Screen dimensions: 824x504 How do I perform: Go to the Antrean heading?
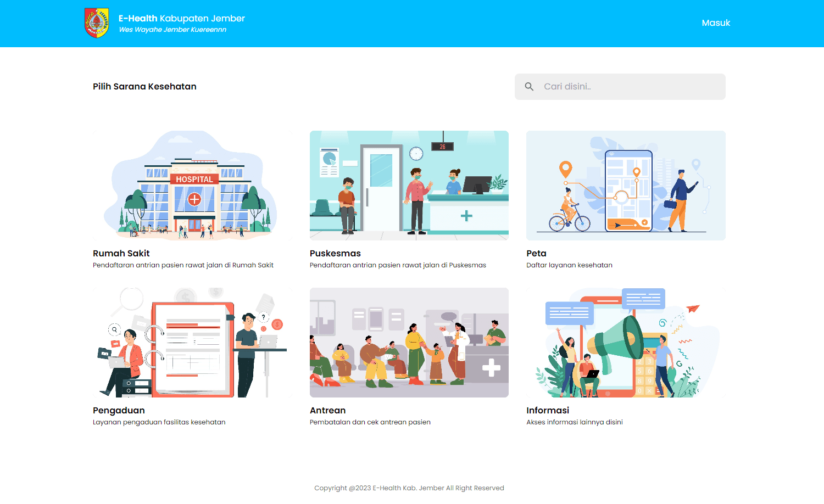327,410
